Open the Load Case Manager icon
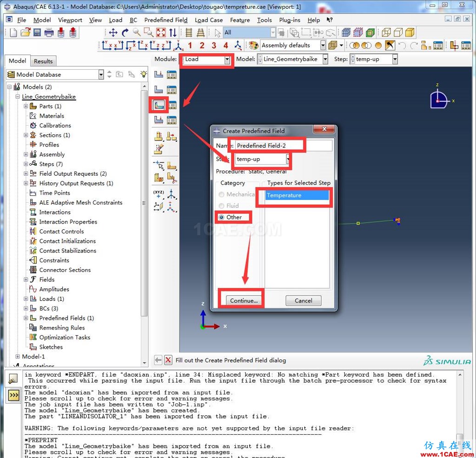This screenshot has height=458, width=476. pos(172,120)
